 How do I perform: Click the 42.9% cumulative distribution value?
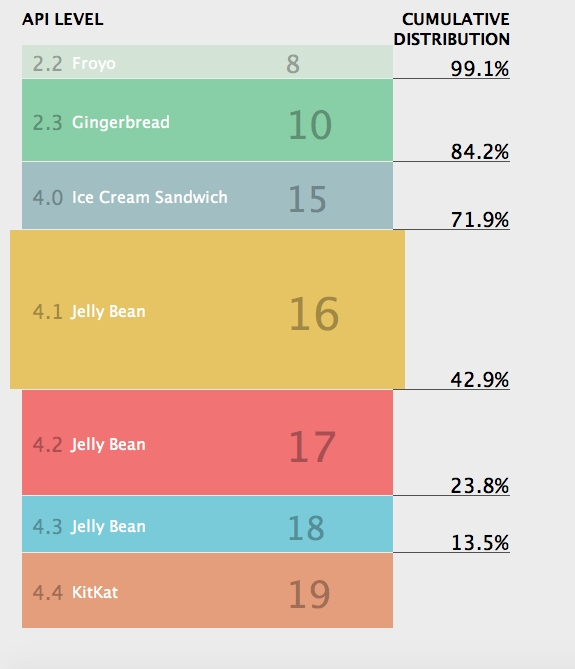tap(479, 379)
